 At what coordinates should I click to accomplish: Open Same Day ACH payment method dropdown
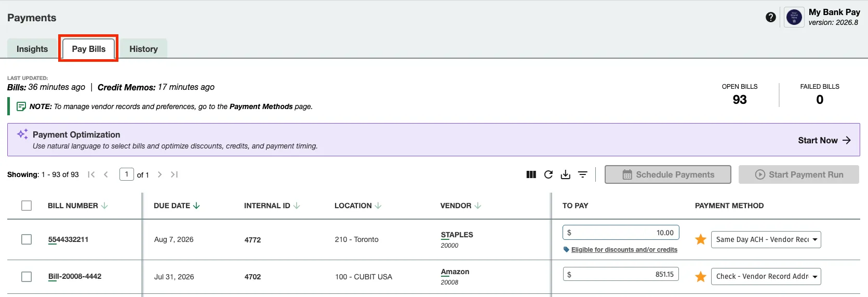click(x=766, y=239)
